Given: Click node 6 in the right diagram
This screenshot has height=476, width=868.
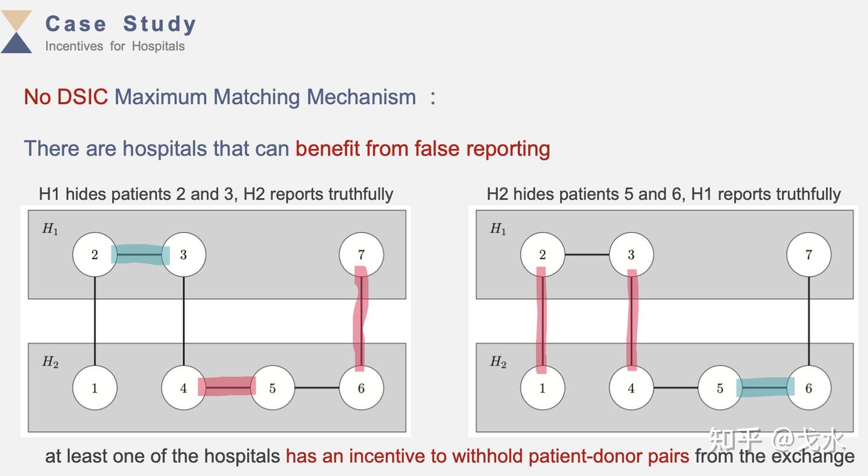Looking at the screenshot, I should pos(808,388).
